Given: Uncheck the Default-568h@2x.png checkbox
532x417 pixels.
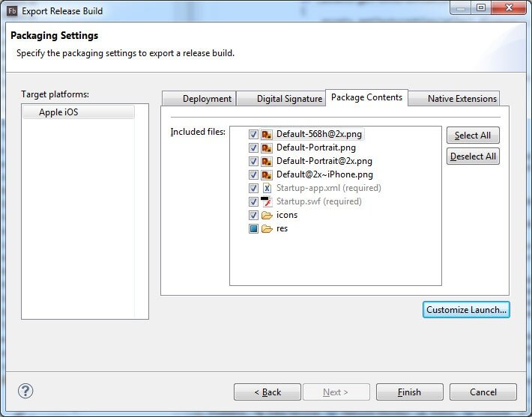Looking at the screenshot, I should click(253, 135).
